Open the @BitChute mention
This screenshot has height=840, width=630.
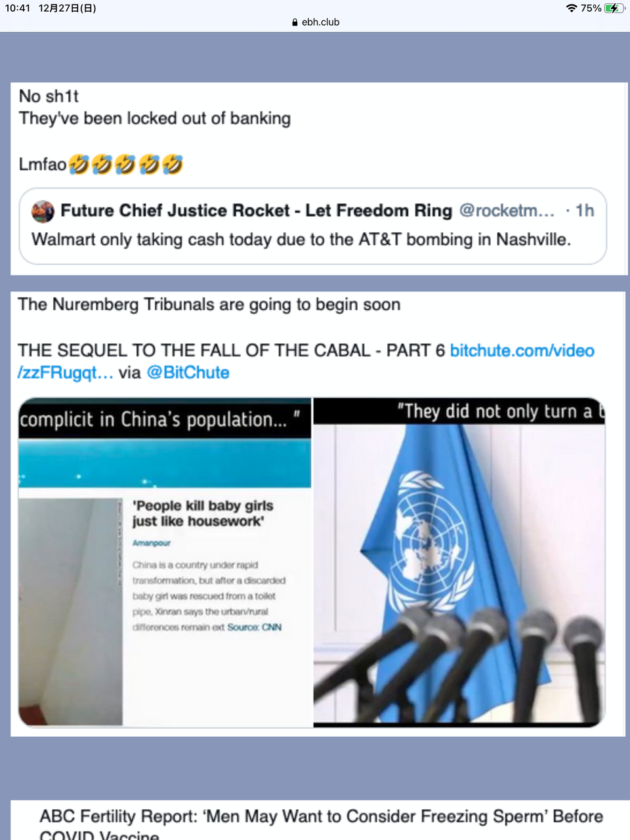click(188, 373)
